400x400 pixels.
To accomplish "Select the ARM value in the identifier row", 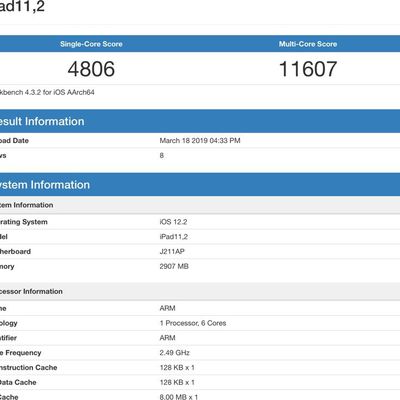I will coord(167,338).
